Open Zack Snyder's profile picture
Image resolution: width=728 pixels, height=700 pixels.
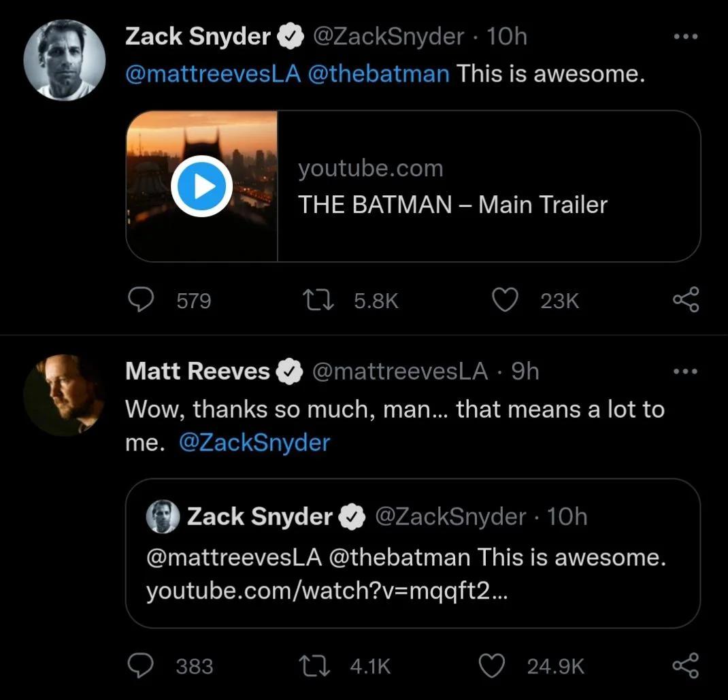(65, 60)
